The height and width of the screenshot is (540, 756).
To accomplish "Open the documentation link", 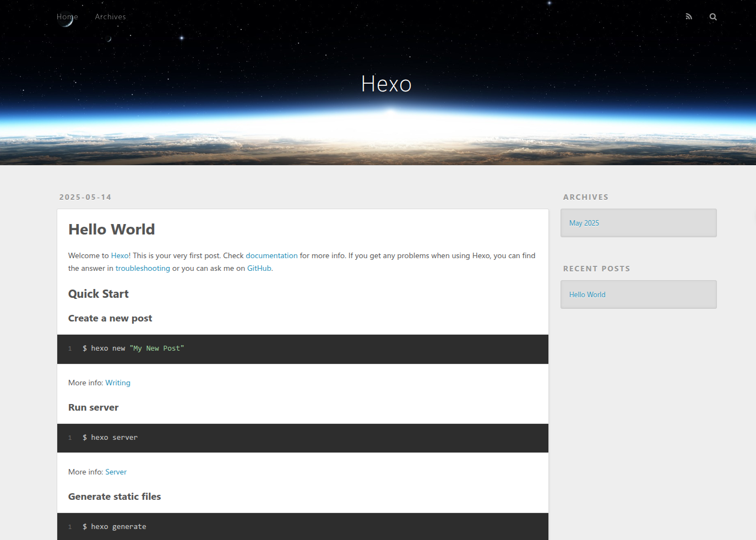I will pyautogui.click(x=271, y=255).
